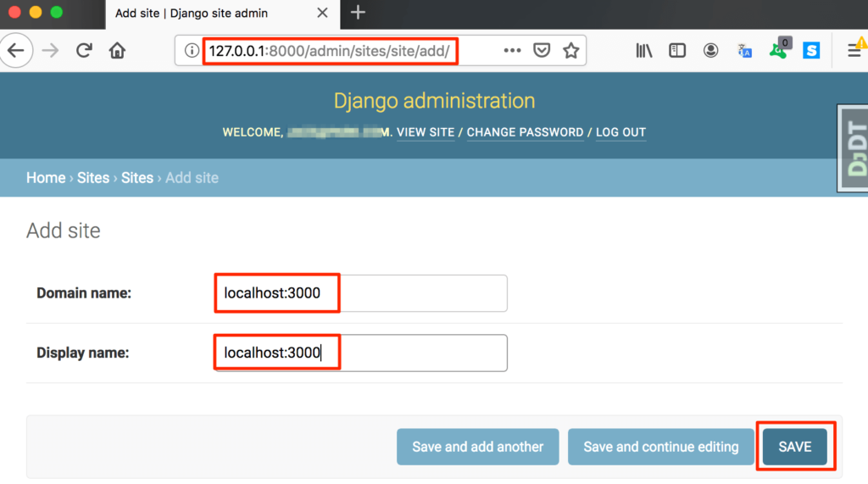This screenshot has height=484, width=868.
Task: Focus the Domain name field
Action: point(361,293)
